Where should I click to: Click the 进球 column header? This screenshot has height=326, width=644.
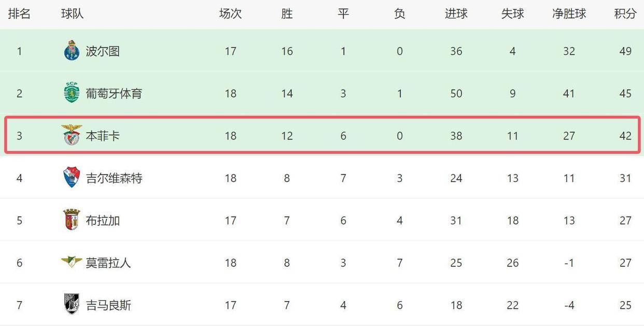tap(456, 14)
